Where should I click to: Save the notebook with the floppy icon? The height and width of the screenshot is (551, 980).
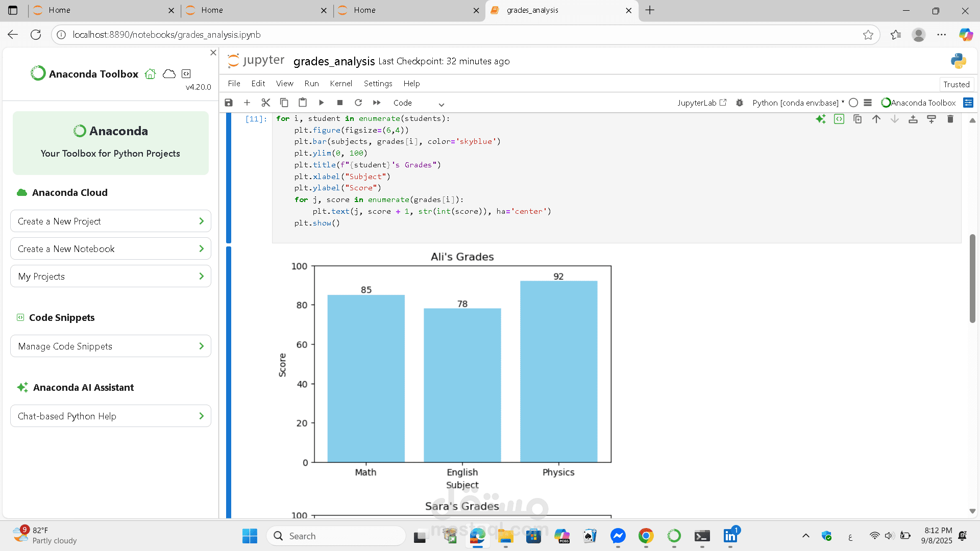coord(229,103)
